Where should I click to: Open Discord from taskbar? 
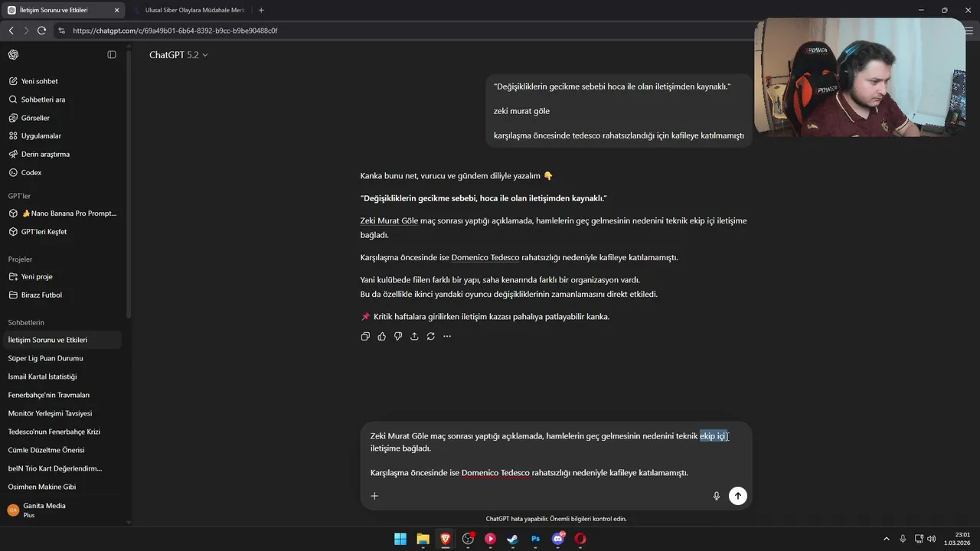pyautogui.click(x=558, y=539)
